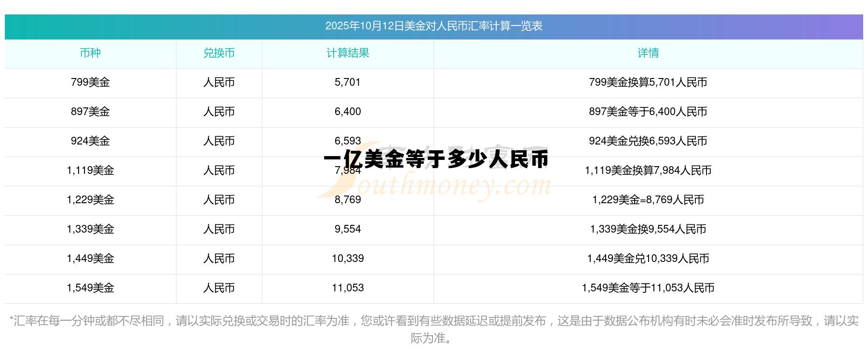Viewport: 868px width, 353px height.
Task: Click the 1,549美金 cell
Action: coord(90,288)
